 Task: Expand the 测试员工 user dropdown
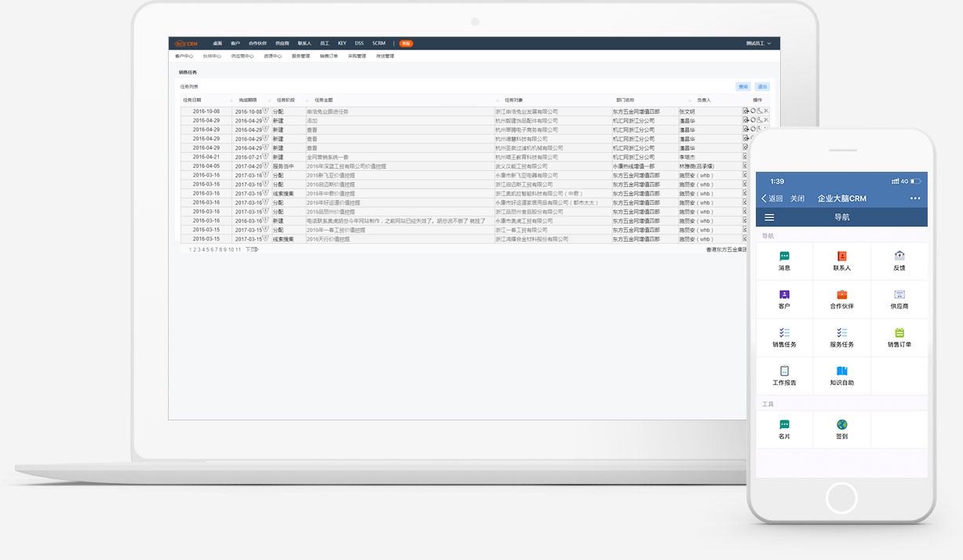(758, 43)
